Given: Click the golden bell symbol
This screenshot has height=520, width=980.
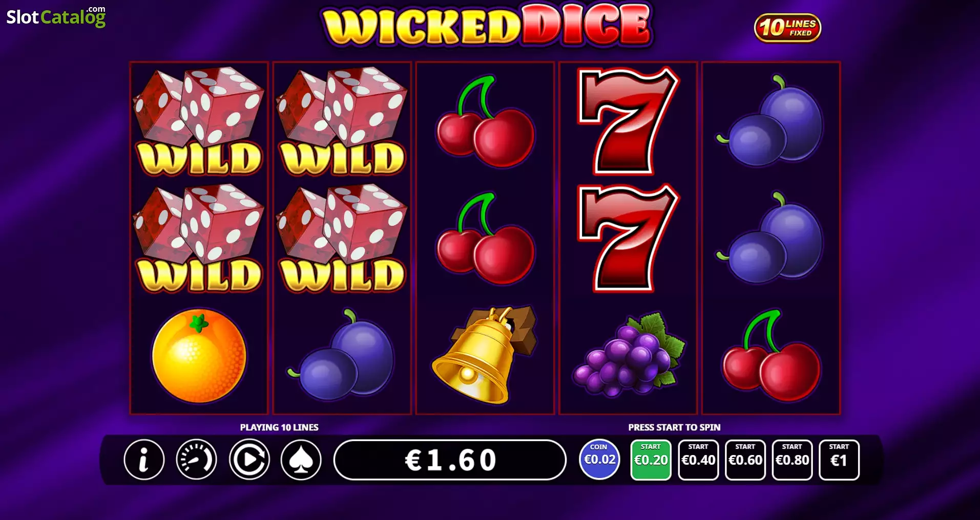Looking at the screenshot, I should coord(485,355).
